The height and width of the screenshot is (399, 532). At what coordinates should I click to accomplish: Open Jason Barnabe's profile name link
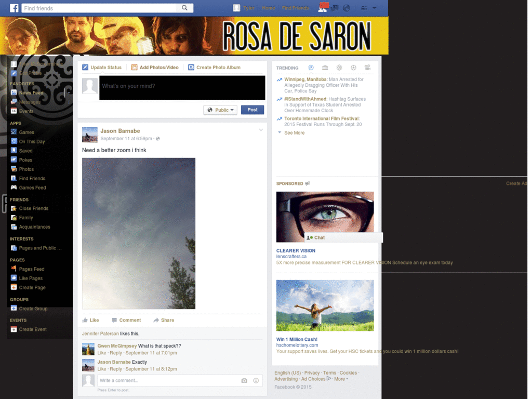(120, 131)
